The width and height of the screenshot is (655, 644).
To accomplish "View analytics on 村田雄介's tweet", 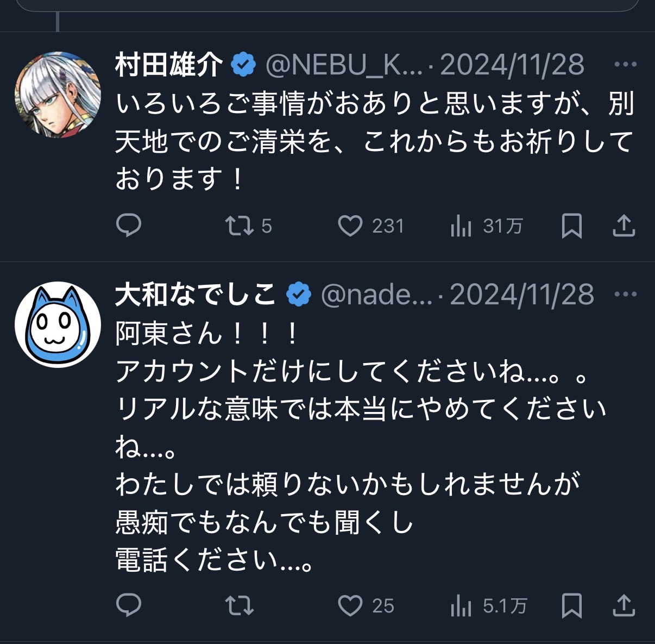I will click(461, 226).
